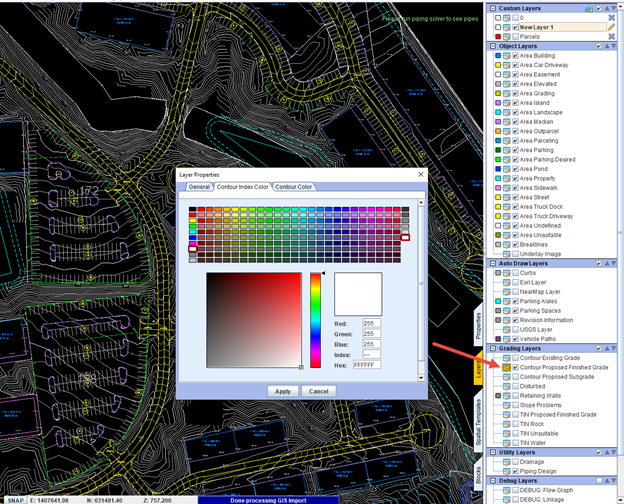Screen dimensions: 624x504
Task: Open layer properties icon for Parcels layer
Action: (x=506, y=37)
